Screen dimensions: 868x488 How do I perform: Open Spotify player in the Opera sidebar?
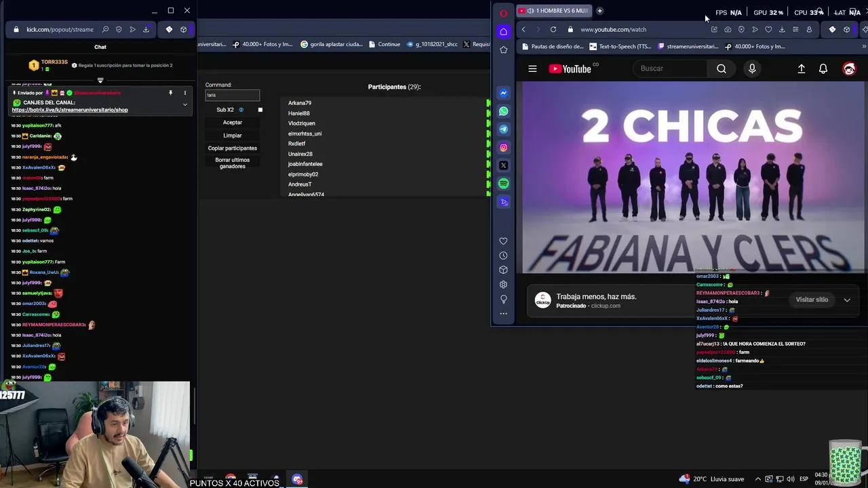coord(503,184)
